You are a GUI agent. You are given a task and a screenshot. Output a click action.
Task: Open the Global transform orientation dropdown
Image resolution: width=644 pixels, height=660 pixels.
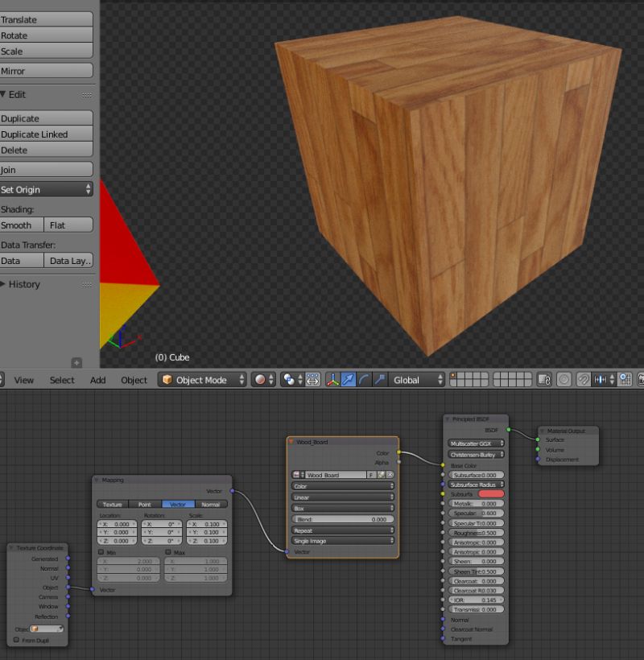click(417, 378)
